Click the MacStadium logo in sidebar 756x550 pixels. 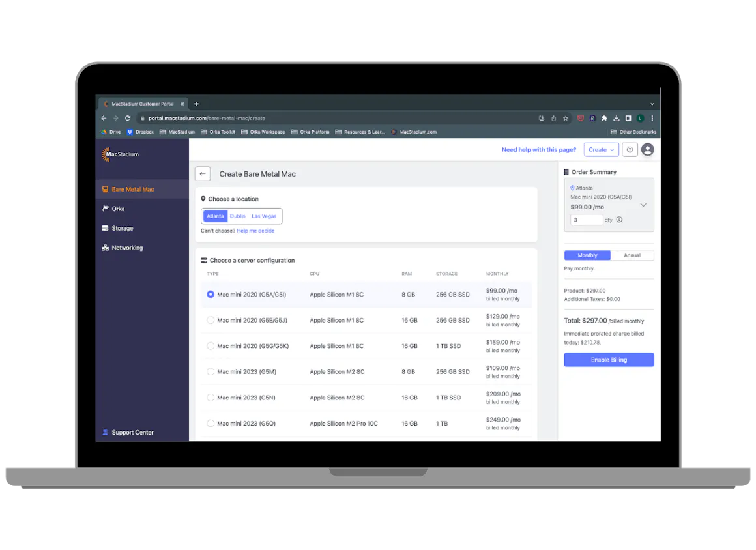pos(120,154)
